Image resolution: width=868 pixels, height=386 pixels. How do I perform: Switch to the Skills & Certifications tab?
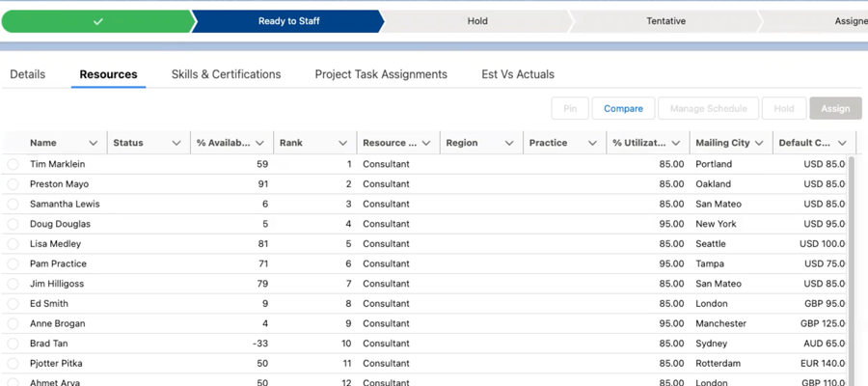(x=226, y=74)
